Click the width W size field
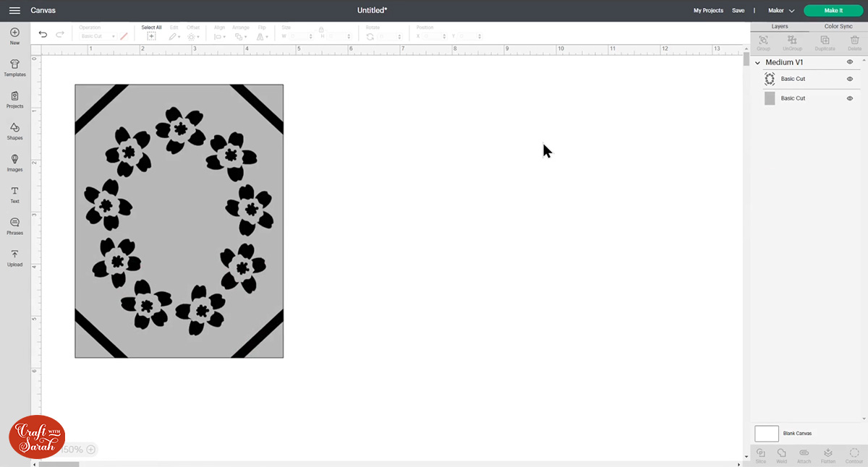 click(x=300, y=36)
